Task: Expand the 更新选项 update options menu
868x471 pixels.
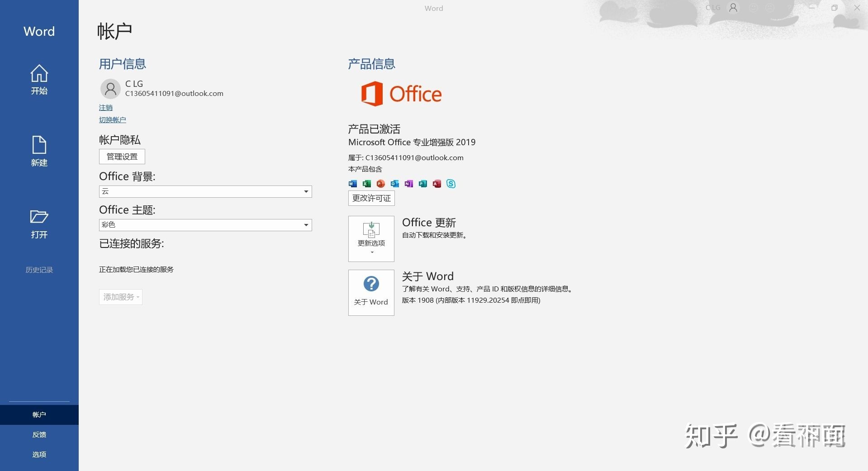Action: coord(371,239)
